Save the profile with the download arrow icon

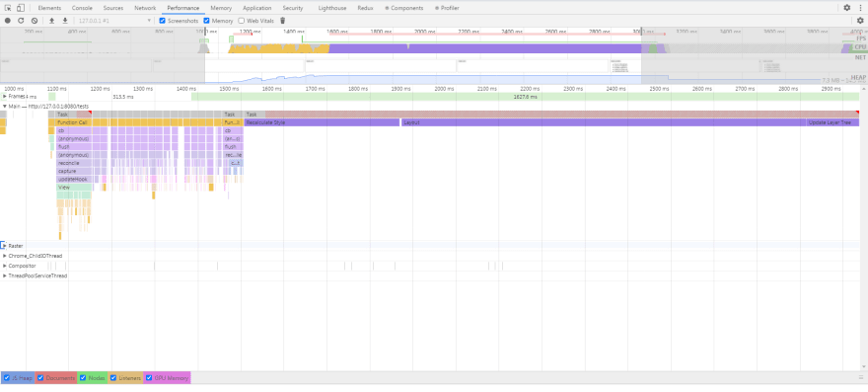pyautogui.click(x=65, y=21)
